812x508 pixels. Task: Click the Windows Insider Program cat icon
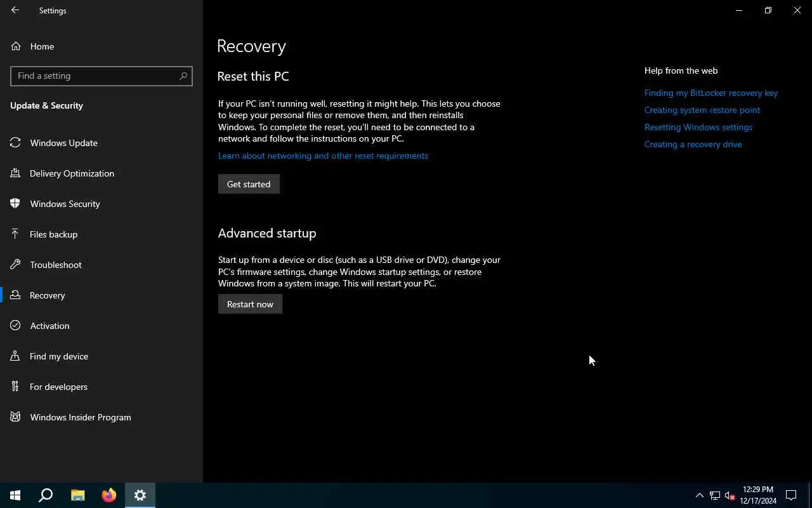(x=16, y=417)
